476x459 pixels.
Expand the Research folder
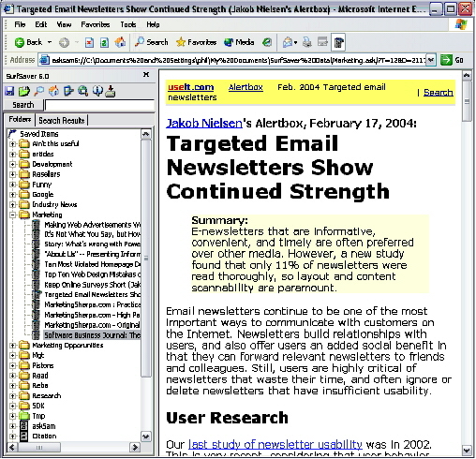pyautogui.click(x=12, y=396)
